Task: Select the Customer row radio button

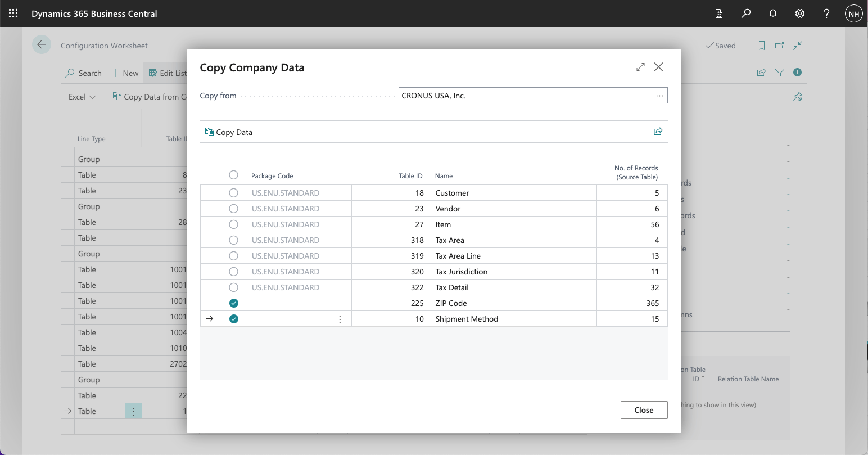Action: click(x=234, y=193)
